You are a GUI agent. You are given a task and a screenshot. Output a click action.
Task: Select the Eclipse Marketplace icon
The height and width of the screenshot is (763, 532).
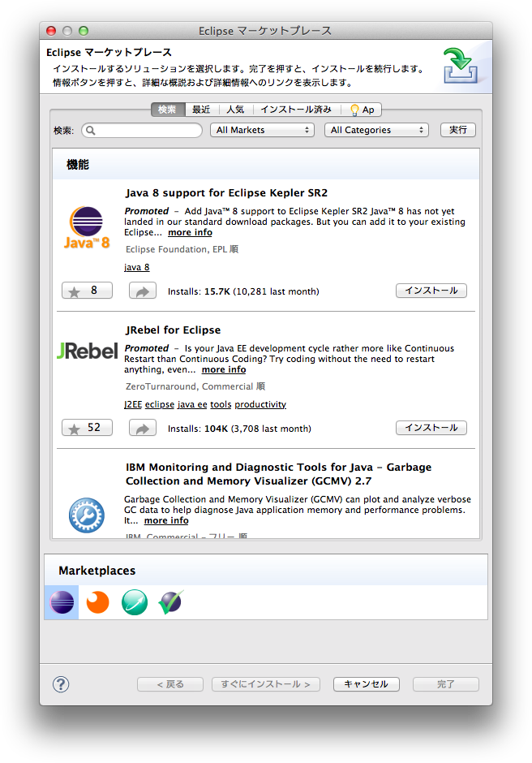62,602
